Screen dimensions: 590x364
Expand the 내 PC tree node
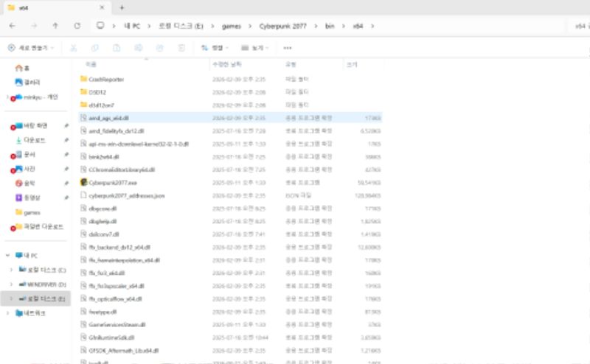click(8, 255)
